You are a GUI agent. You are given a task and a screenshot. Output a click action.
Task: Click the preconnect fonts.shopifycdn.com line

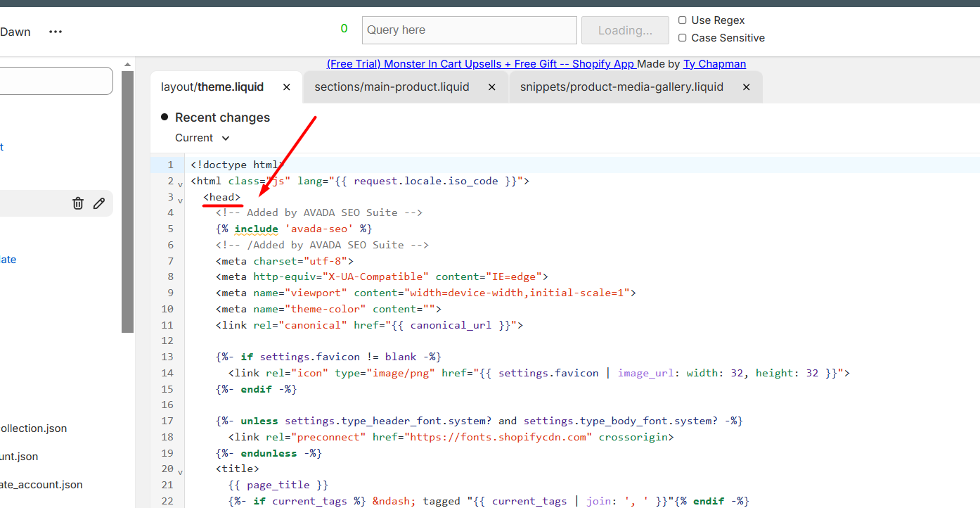(451, 437)
